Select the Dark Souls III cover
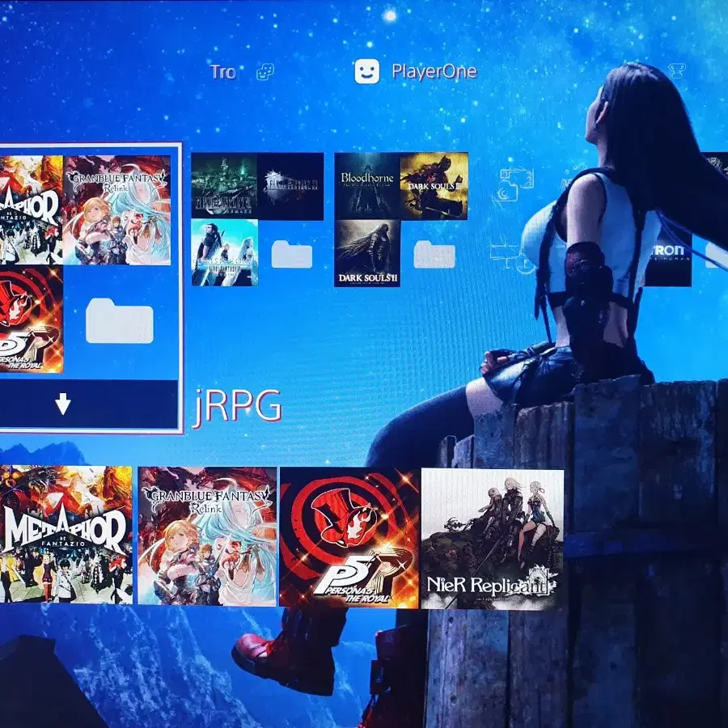The image size is (728, 728). pos(434,186)
